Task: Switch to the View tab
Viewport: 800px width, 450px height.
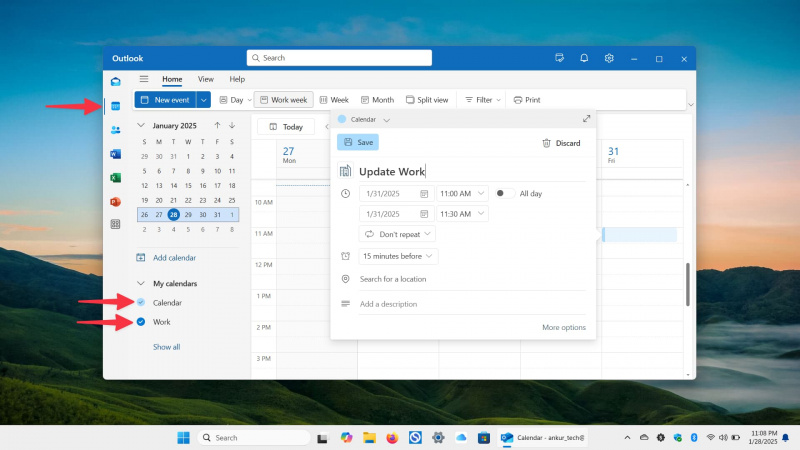Action: [x=206, y=79]
